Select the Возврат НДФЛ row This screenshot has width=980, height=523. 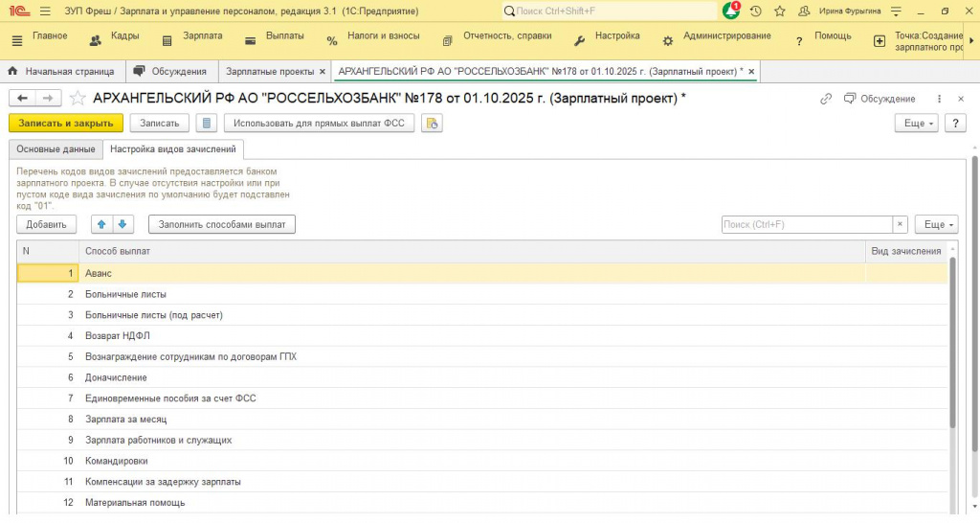tap(482, 336)
